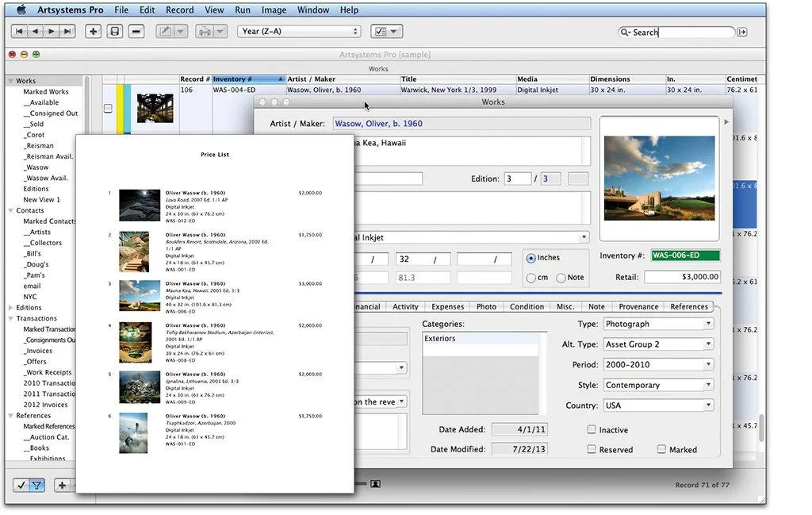
Task: Switch to the Provenance tab
Action: (638, 306)
